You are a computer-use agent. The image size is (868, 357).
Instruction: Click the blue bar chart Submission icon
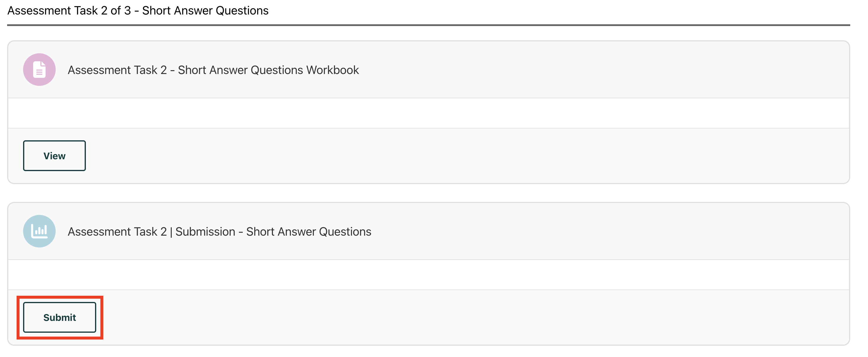[x=39, y=231]
